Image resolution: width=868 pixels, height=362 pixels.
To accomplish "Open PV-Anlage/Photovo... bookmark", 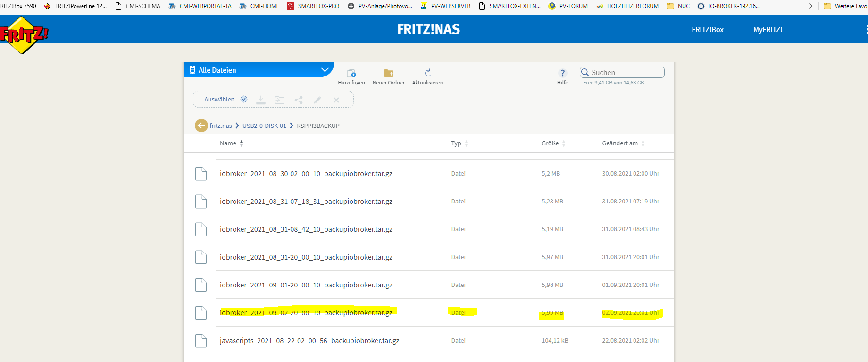I will pyautogui.click(x=380, y=6).
